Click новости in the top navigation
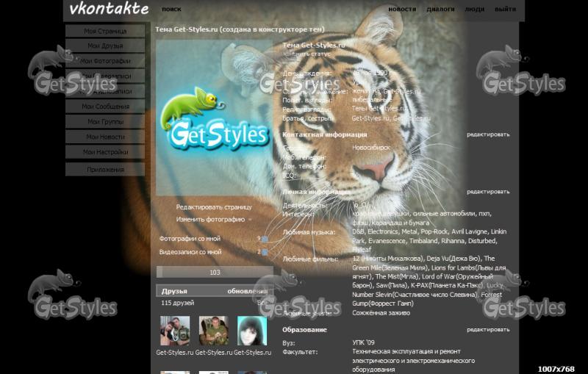Image resolution: width=588 pixels, height=374 pixels. [402, 10]
